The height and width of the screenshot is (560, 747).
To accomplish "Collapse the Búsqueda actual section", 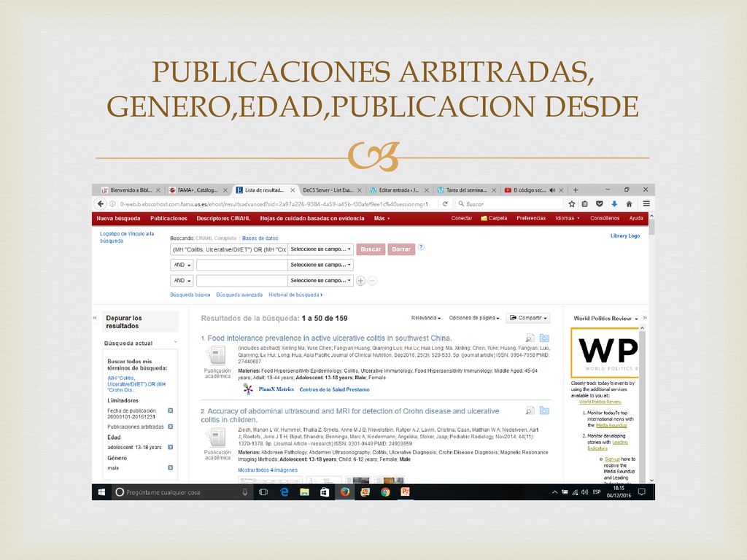I will click(175, 343).
